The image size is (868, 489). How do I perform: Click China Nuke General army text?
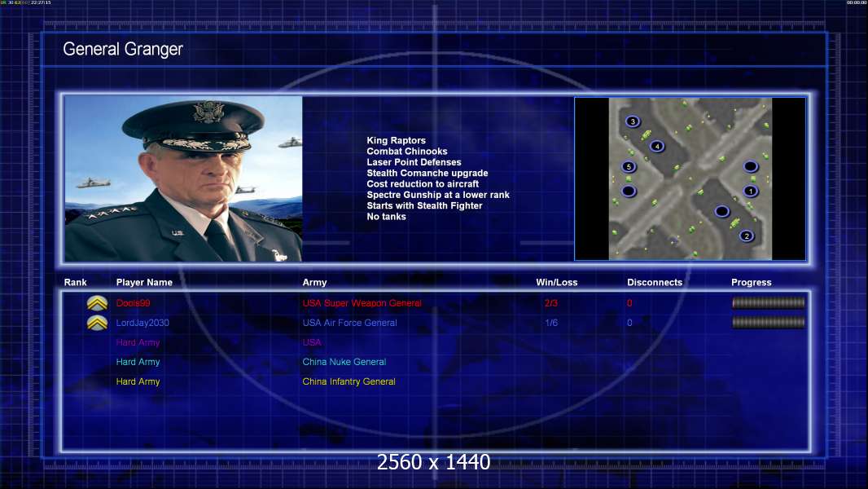click(344, 362)
